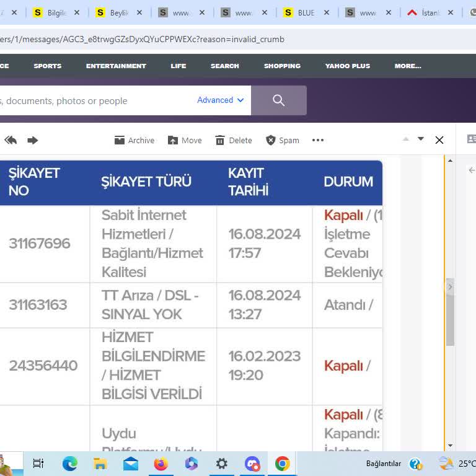Select complaint number 31163163
Viewport: 476px width, 476px height.
[x=38, y=305]
